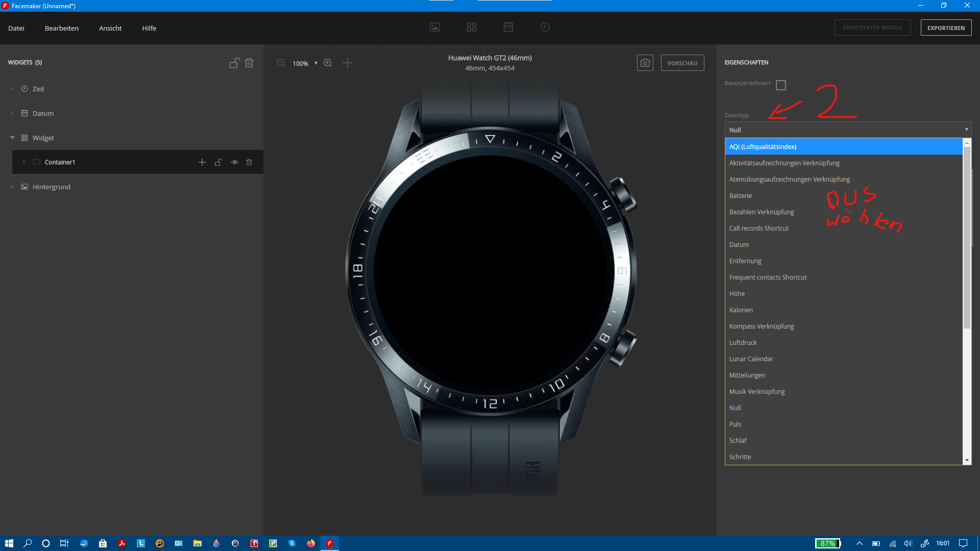Click the move/pan canvas cross icon

(x=348, y=63)
